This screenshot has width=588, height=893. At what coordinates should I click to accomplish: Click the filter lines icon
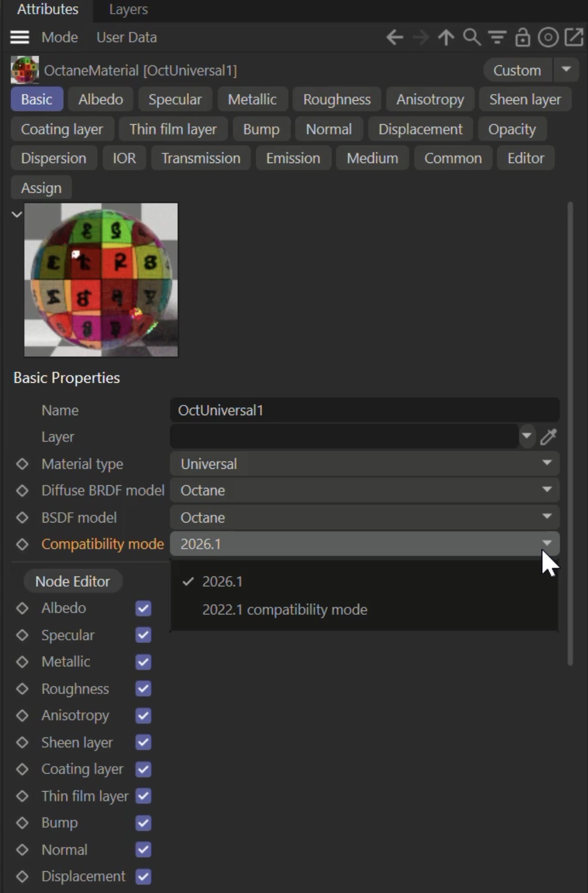[497, 38]
